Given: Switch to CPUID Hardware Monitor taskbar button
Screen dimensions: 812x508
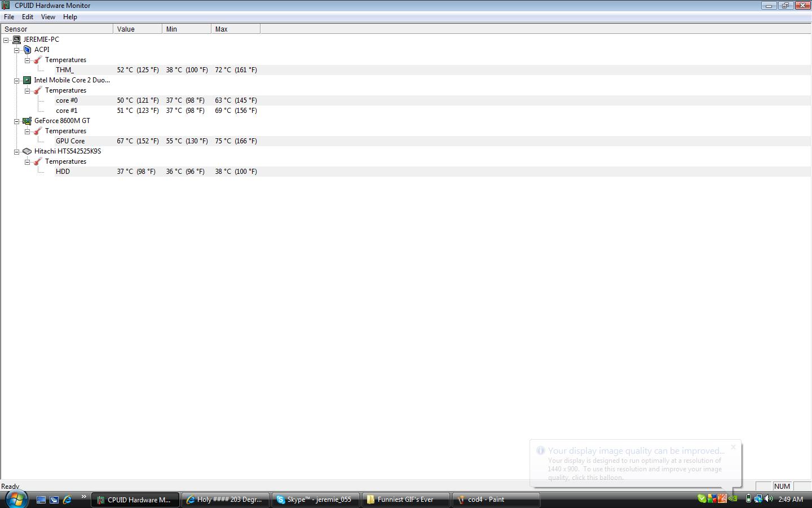Looking at the screenshot, I should 135,500.
